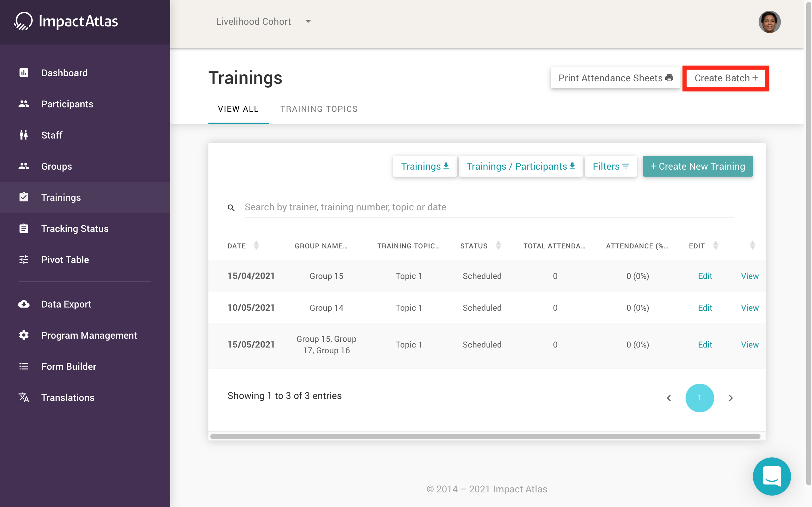Click the Program Management gear icon
The image size is (812, 507).
coord(24,335)
